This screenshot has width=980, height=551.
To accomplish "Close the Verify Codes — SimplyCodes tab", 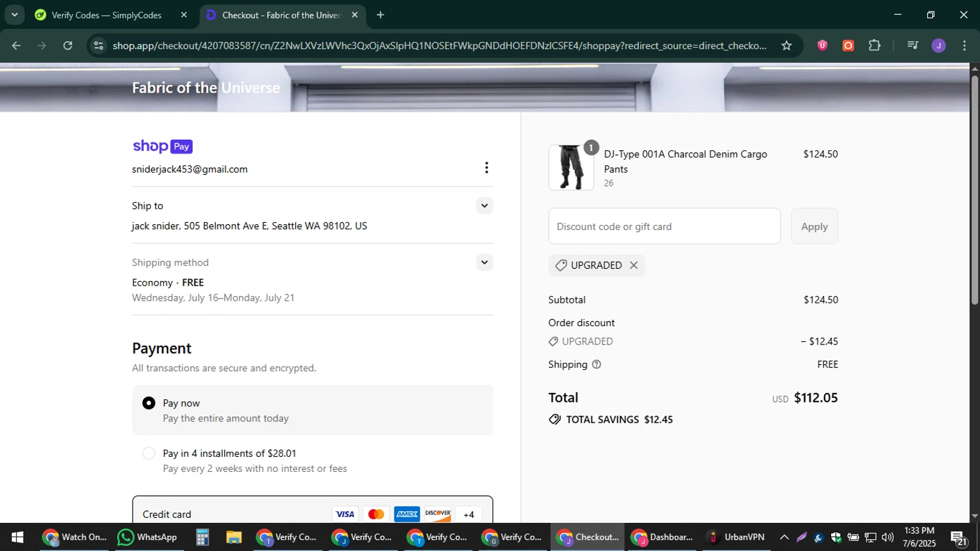I will pyautogui.click(x=184, y=15).
